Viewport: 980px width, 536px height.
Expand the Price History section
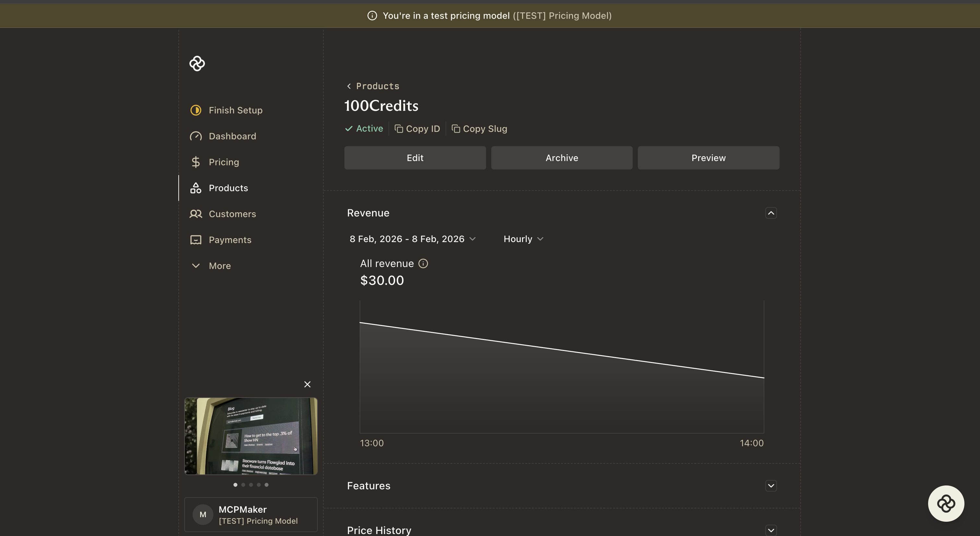[771, 530]
